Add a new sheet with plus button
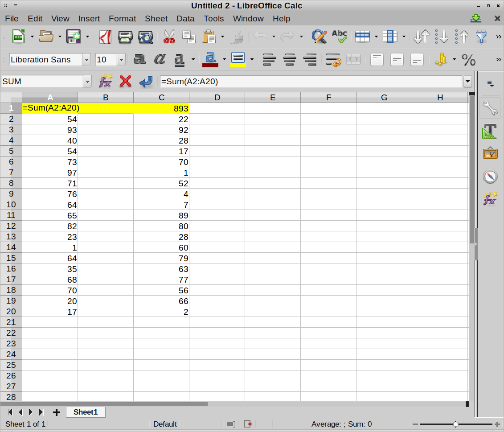504x432 pixels. coord(57,412)
